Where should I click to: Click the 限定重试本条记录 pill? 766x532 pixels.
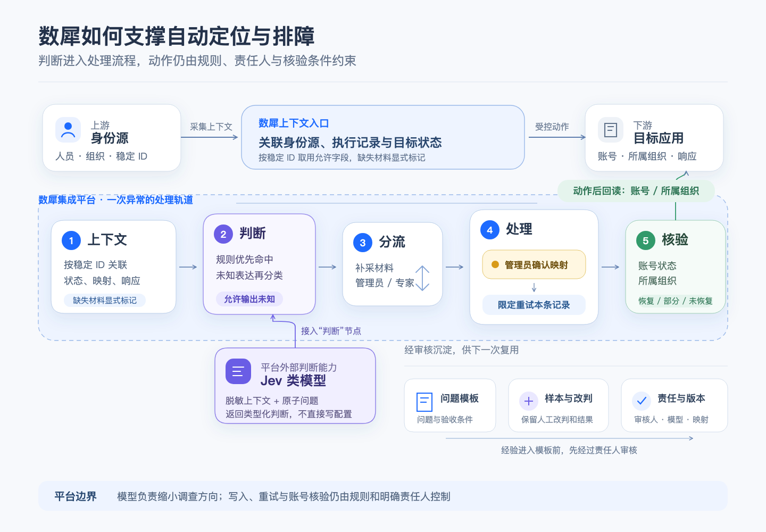click(x=534, y=305)
